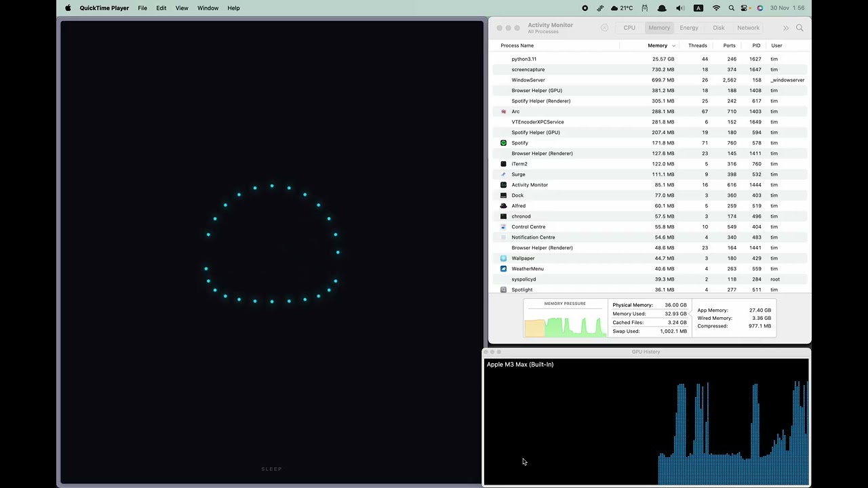Click the Notification Centre process icon
The image size is (868, 488).
pyautogui.click(x=503, y=237)
